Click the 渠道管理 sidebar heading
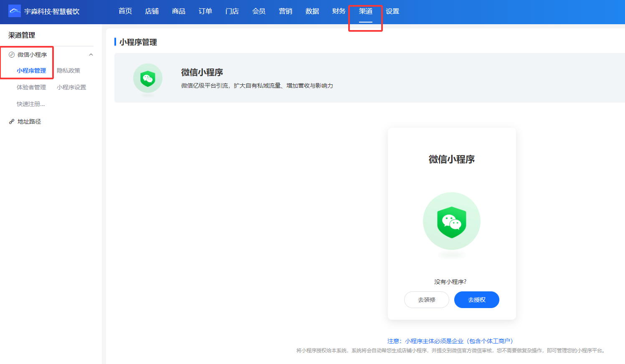 click(x=22, y=35)
